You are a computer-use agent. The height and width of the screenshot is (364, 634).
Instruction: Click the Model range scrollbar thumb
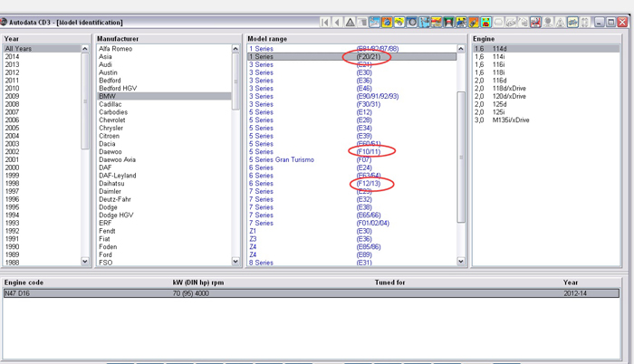click(x=461, y=157)
